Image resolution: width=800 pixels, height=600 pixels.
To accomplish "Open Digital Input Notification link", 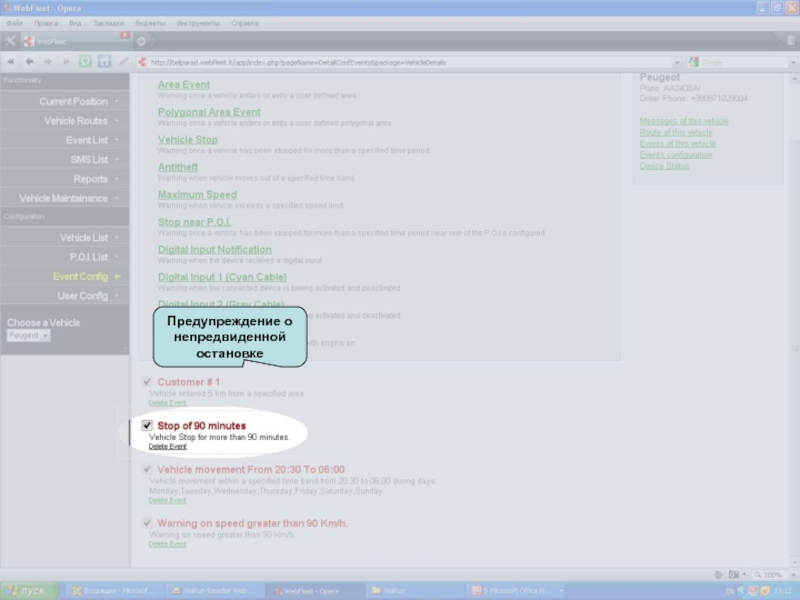I will [215, 250].
